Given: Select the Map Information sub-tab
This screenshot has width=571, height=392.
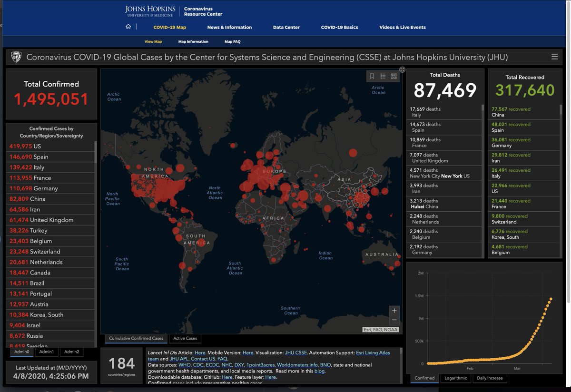Looking at the screenshot, I should (x=193, y=41).
